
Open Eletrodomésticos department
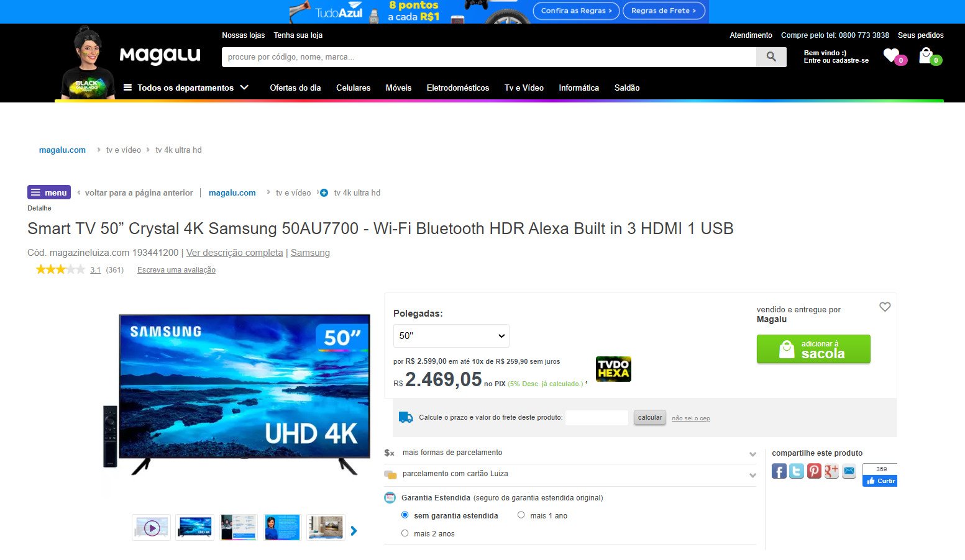[x=458, y=88]
